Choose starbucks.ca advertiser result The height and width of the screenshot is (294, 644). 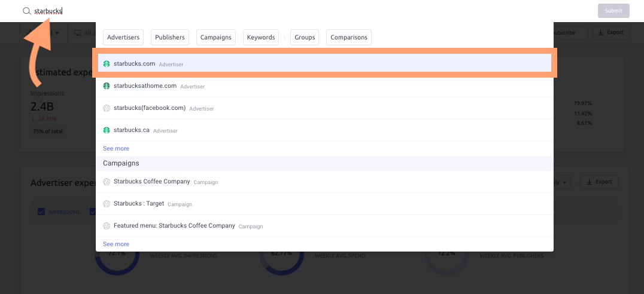(324, 130)
